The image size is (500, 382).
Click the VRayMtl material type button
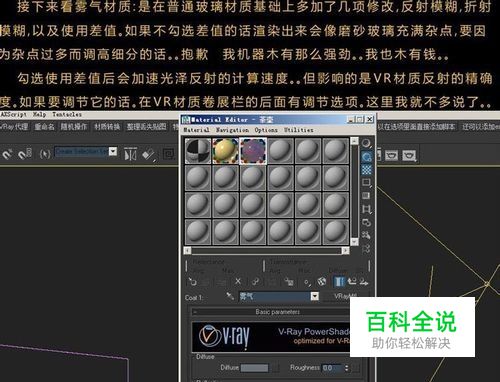(x=345, y=296)
